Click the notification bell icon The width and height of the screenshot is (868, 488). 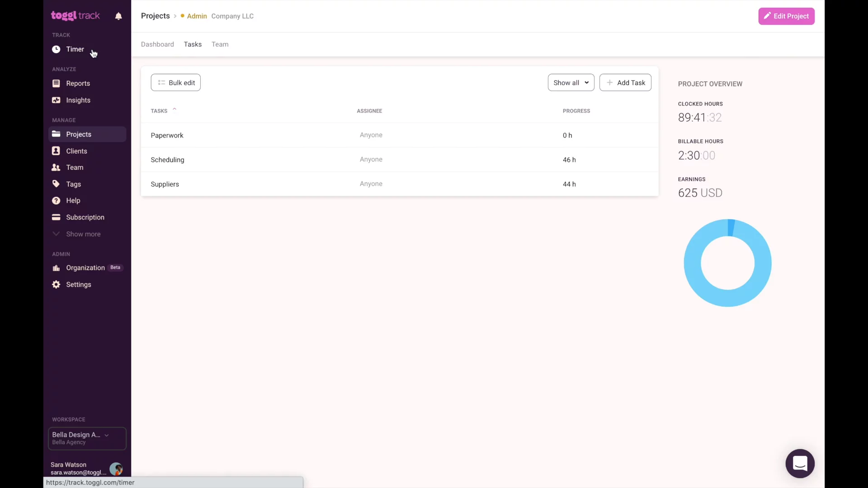click(x=118, y=16)
